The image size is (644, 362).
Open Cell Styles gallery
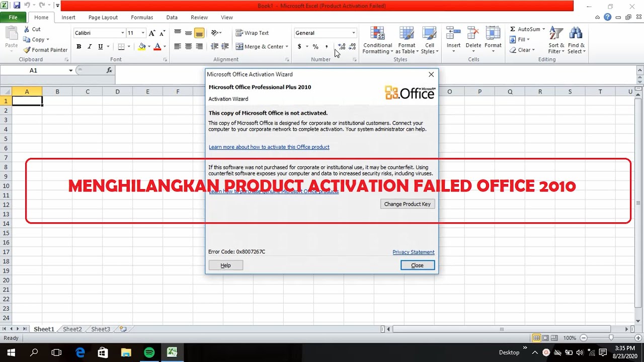429,40
